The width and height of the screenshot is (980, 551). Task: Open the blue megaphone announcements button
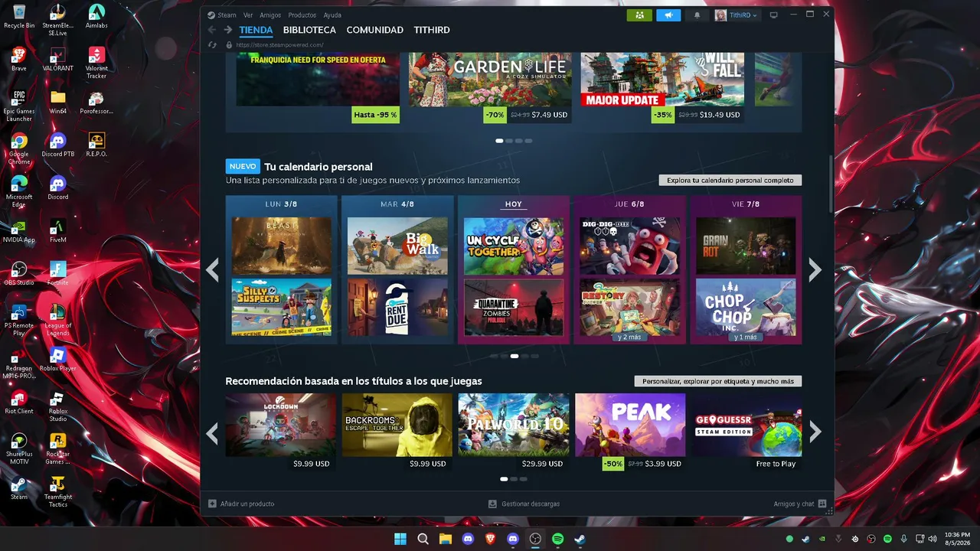(668, 15)
